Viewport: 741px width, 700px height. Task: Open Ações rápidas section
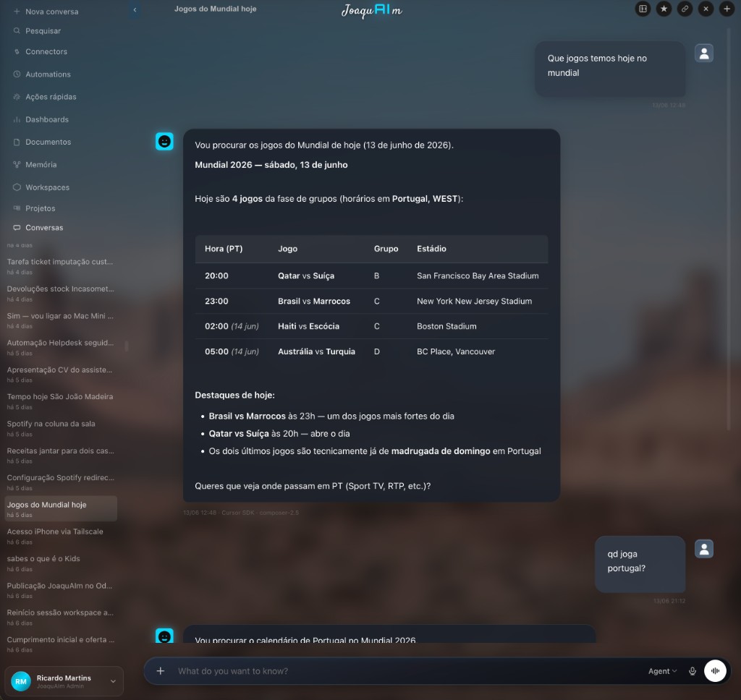pos(46,97)
